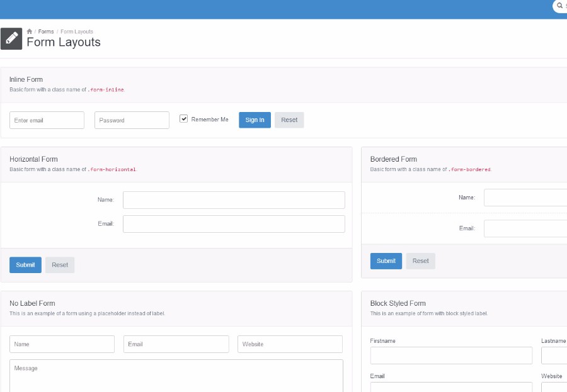Click the home icon in the breadcrumb
The height and width of the screenshot is (392, 567).
point(29,31)
